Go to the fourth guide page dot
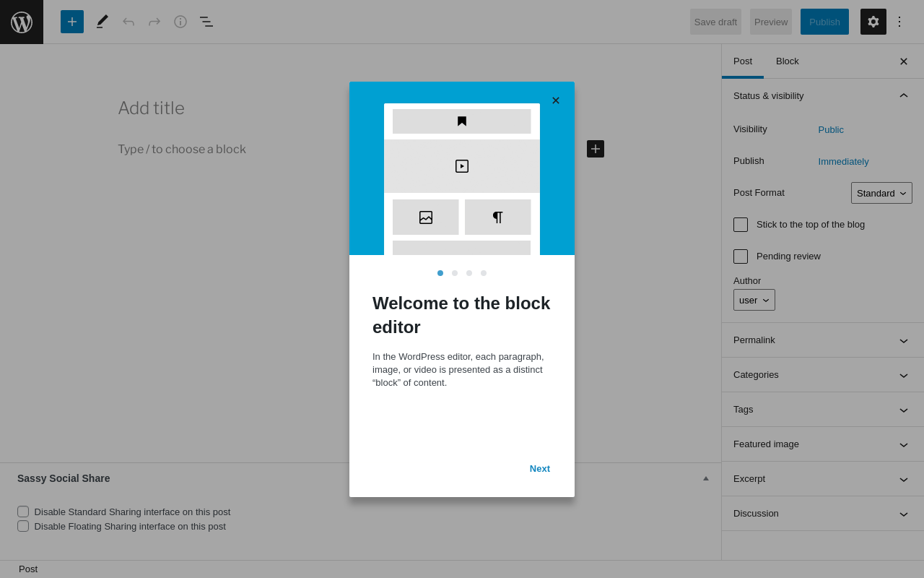 [484, 273]
